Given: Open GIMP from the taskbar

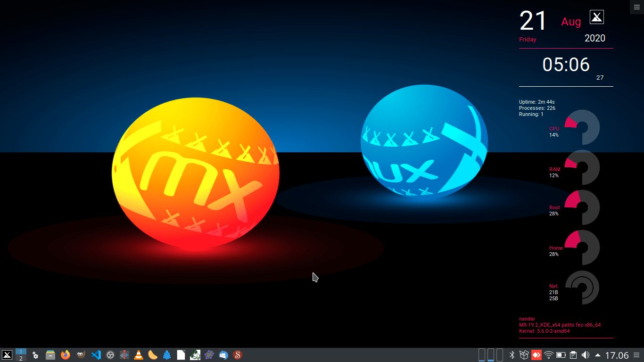Looking at the screenshot, I should tap(81, 355).
